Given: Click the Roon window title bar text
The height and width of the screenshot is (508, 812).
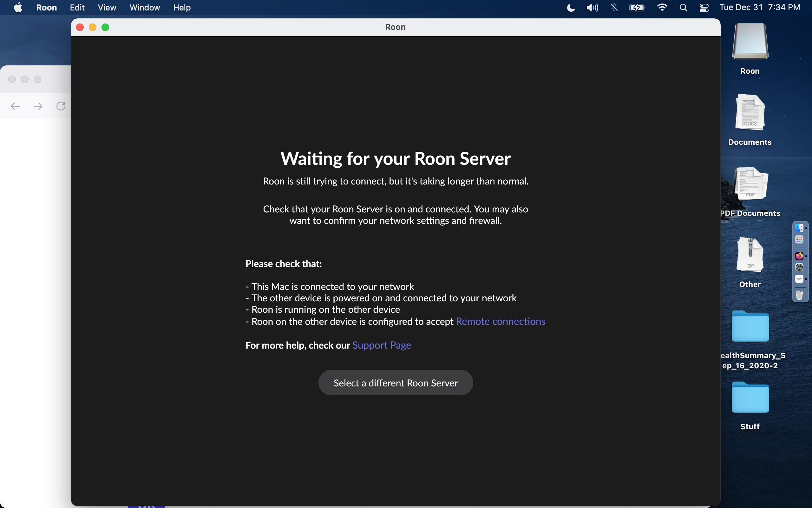Looking at the screenshot, I should click(395, 27).
